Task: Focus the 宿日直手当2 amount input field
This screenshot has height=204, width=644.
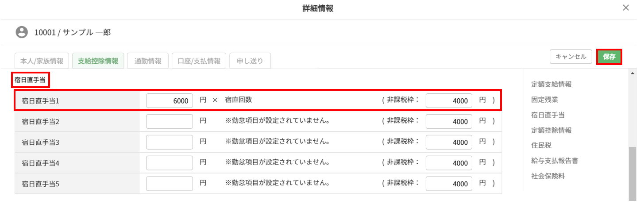Action: point(170,121)
